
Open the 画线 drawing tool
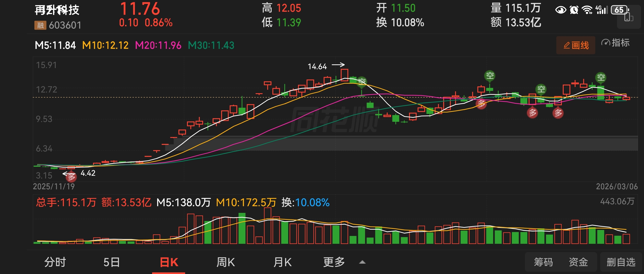tap(575, 45)
